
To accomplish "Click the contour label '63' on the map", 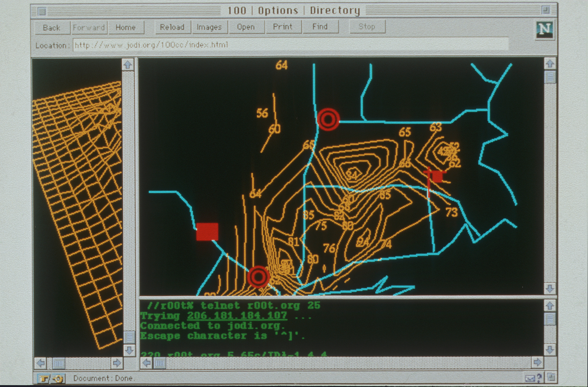I will (436, 127).
